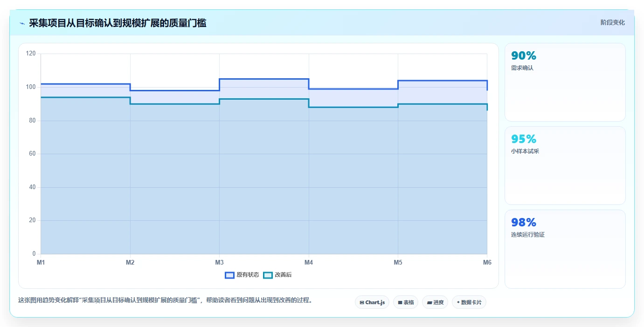
Task: Click the chart title 采集项目从目标确认到规模扩展的质量门槛
Action: point(118,23)
